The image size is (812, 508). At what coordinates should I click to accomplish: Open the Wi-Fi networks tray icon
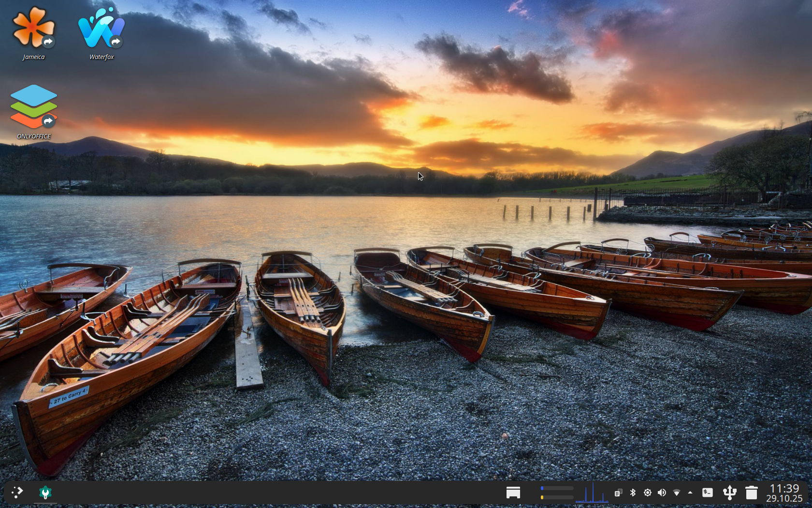point(676,493)
